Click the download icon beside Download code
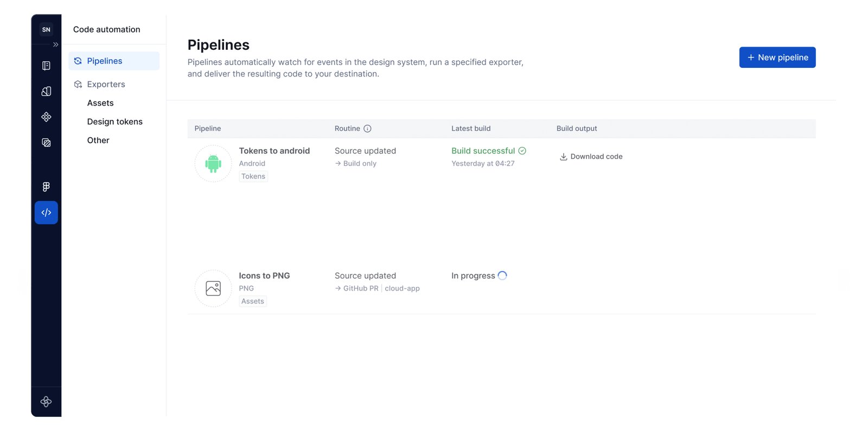Viewport: 868px width, 431px height. coord(564,156)
